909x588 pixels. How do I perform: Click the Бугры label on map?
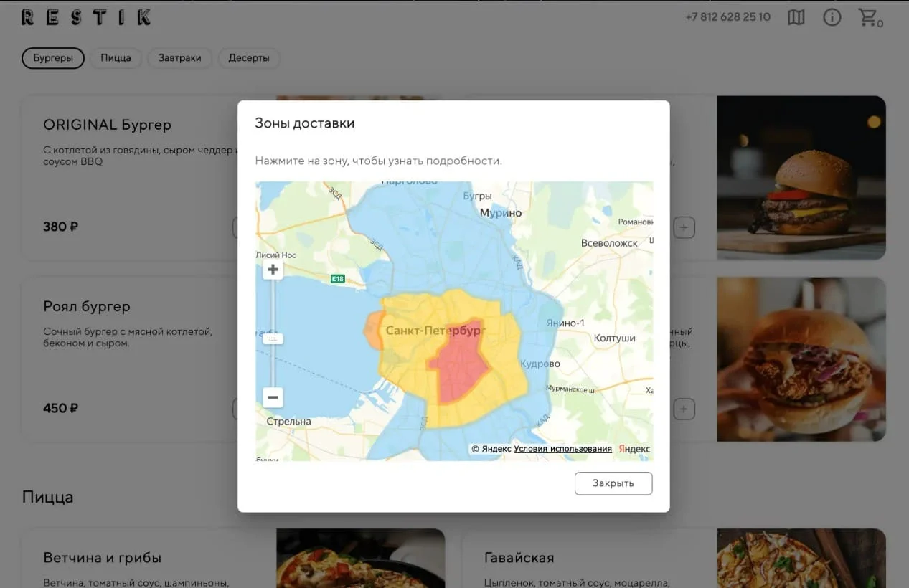tap(477, 196)
